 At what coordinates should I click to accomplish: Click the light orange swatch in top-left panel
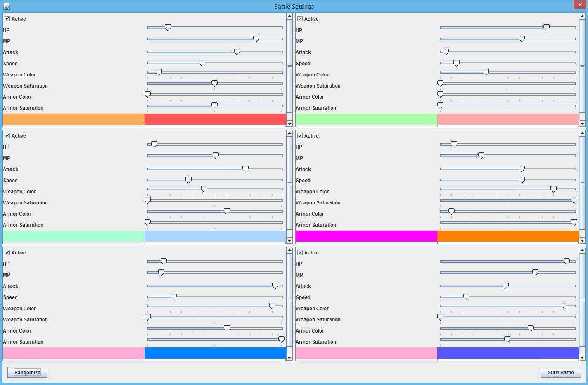(73, 119)
